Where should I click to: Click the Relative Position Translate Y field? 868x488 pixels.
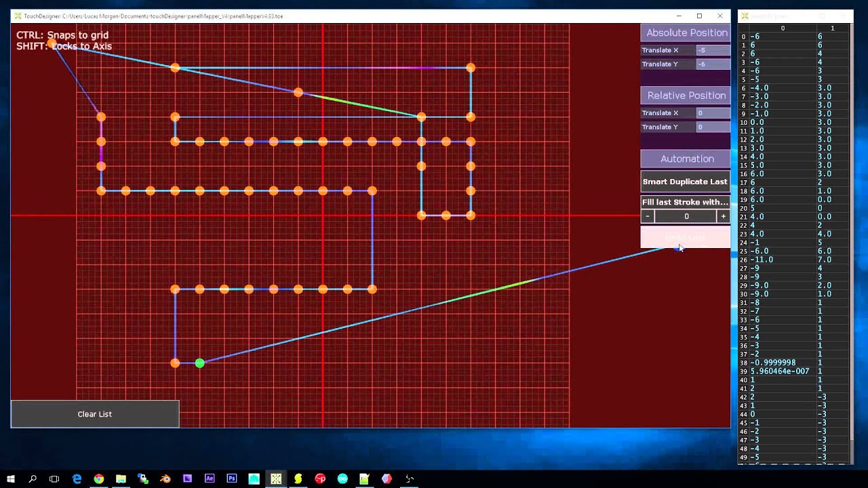coord(713,127)
